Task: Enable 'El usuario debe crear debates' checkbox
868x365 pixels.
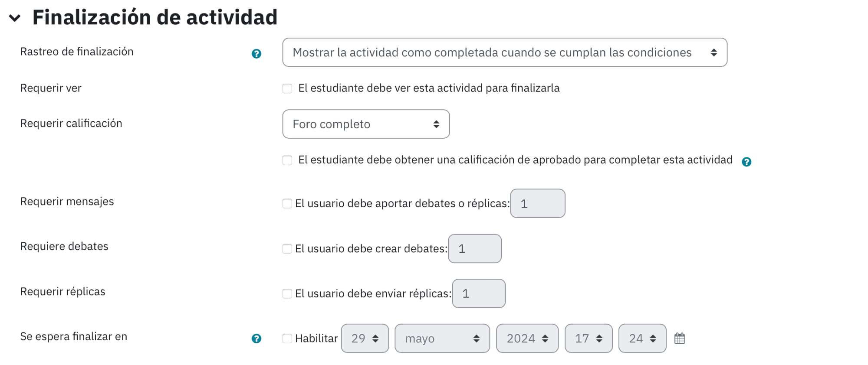Action: point(287,248)
